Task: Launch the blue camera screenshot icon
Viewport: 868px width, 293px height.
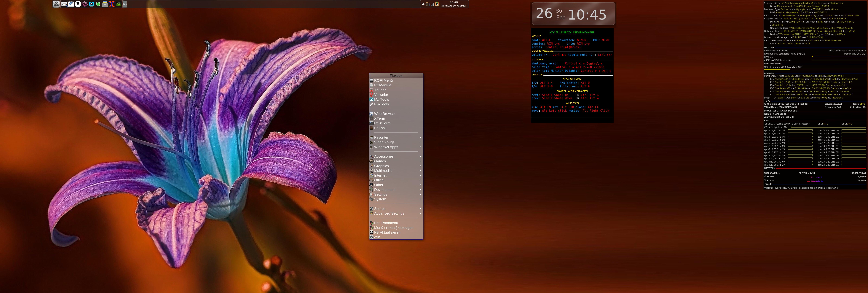Action: (x=91, y=4)
